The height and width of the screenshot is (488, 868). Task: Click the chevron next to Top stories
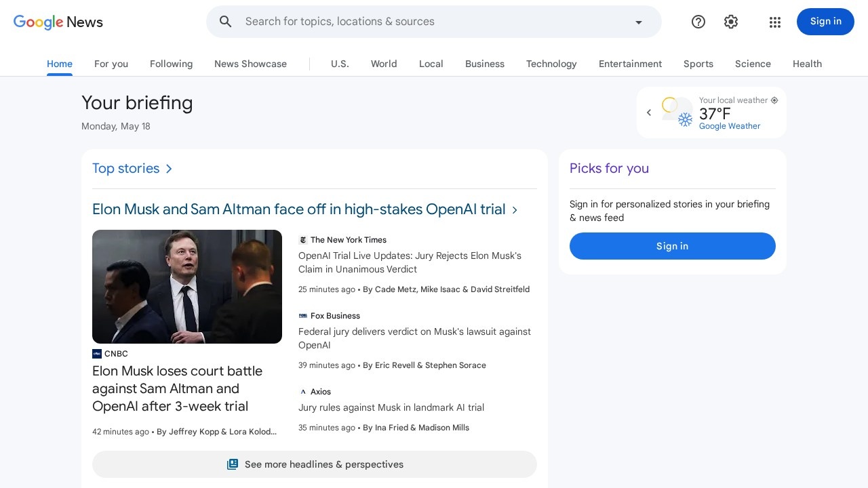[169, 169]
